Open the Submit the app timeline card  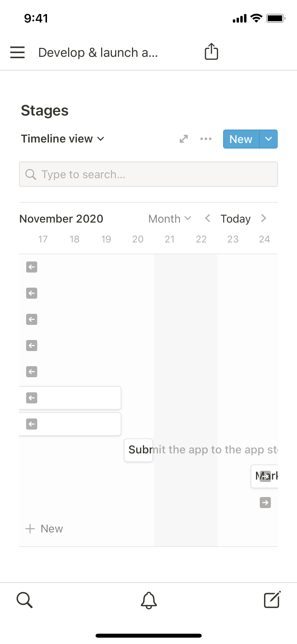tap(139, 450)
